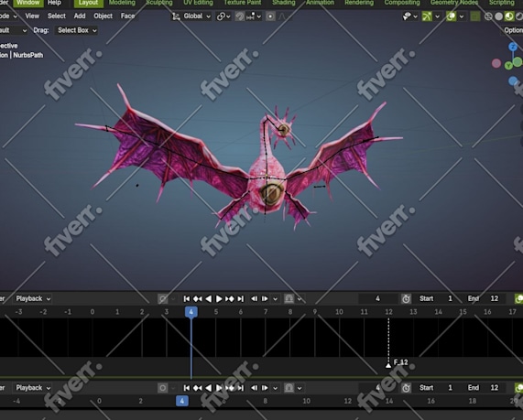Click the Z axis on the navigation gizmo

click(513, 47)
